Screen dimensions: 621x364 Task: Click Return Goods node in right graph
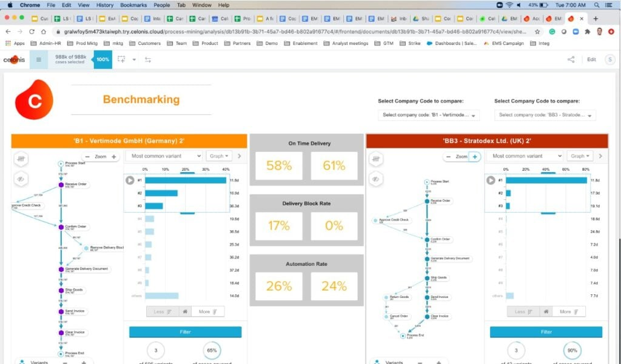(x=386, y=297)
